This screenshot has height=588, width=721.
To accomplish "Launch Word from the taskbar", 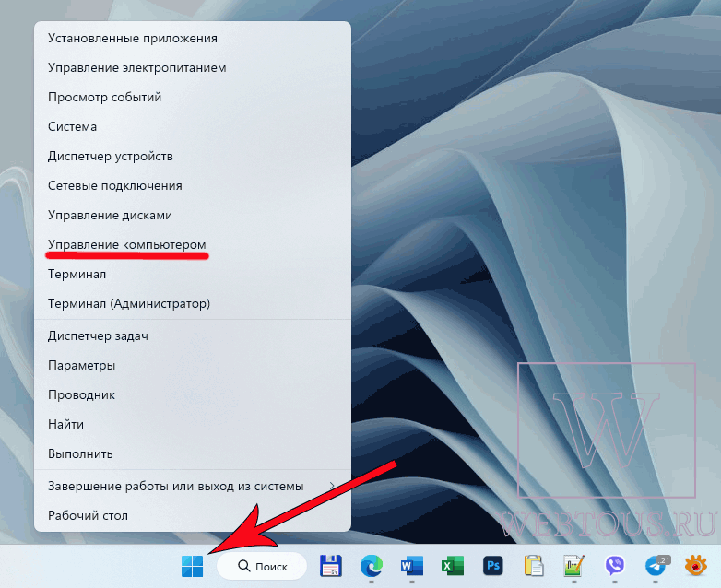I will tap(412, 566).
